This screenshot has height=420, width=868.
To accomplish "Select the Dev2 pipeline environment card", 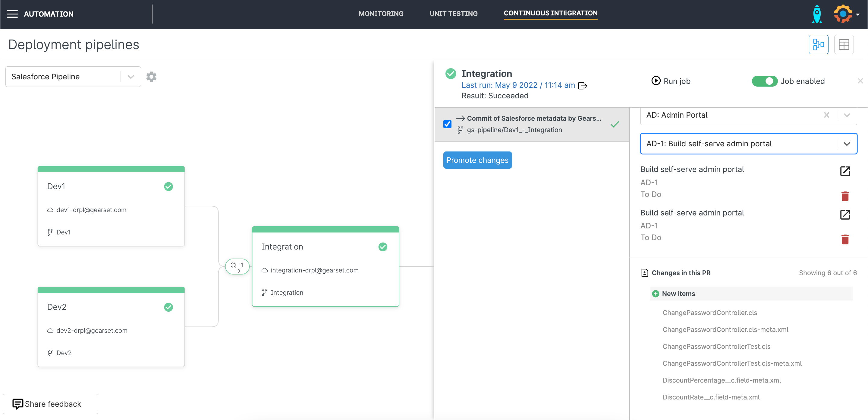I will pos(111,326).
